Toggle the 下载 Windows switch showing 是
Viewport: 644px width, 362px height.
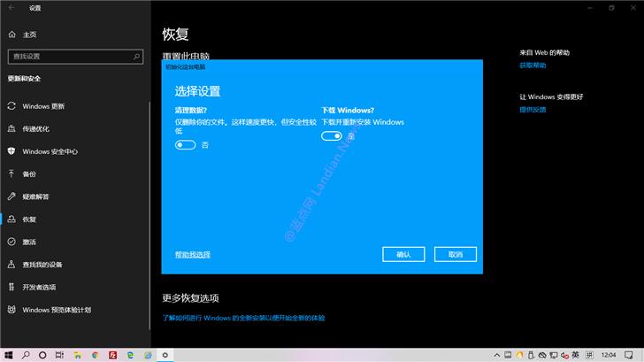tap(332, 136)
